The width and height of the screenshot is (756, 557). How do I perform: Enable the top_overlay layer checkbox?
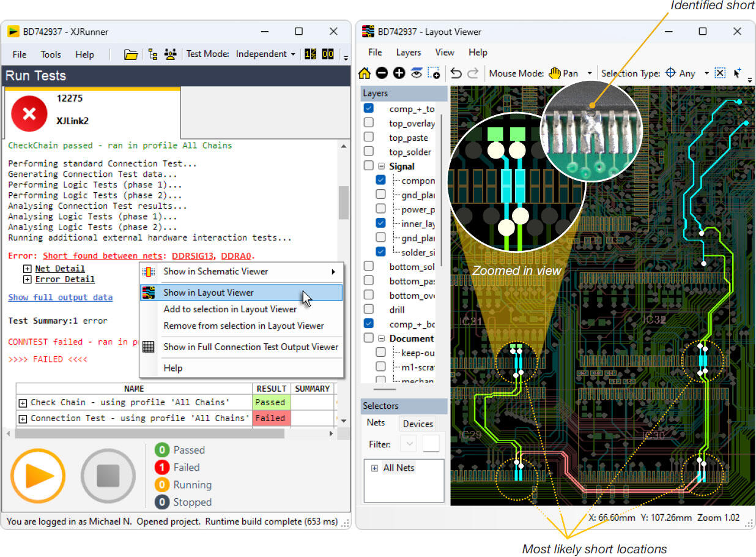pyautogui.click(x=369, y=123)
